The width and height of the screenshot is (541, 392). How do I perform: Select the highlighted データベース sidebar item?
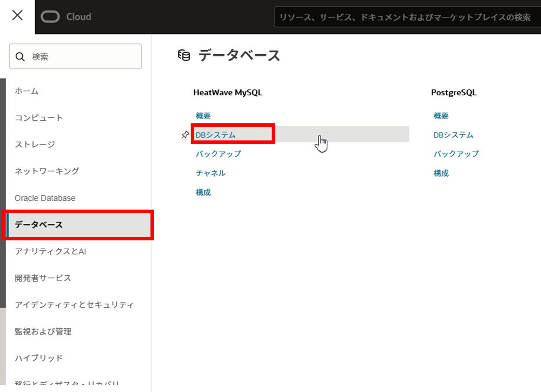pyautogui.click(x=39, y=224)
